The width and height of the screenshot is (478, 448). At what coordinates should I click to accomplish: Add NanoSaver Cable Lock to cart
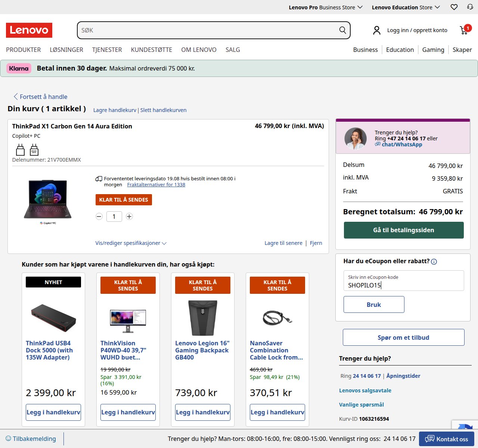coord(277,412)
